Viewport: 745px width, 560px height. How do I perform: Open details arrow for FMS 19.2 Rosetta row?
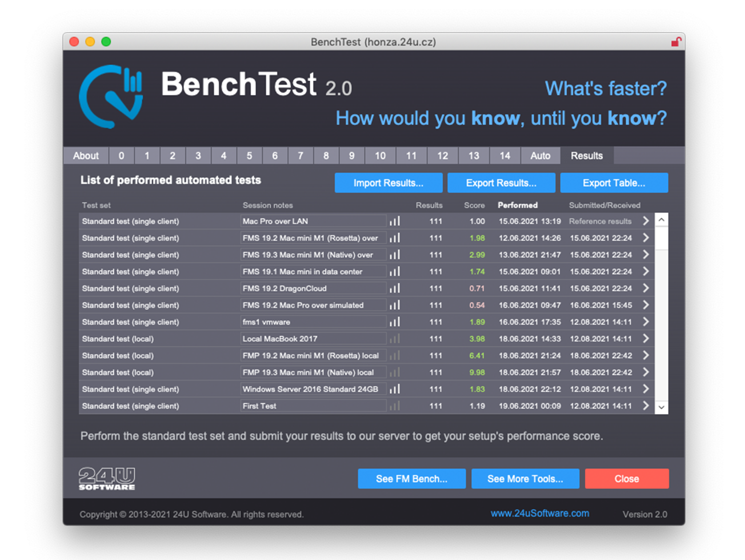[645, 238]
